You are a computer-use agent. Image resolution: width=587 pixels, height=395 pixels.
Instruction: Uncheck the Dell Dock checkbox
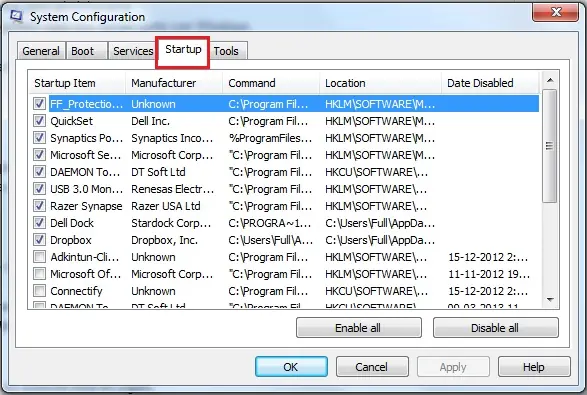point(39,223)
